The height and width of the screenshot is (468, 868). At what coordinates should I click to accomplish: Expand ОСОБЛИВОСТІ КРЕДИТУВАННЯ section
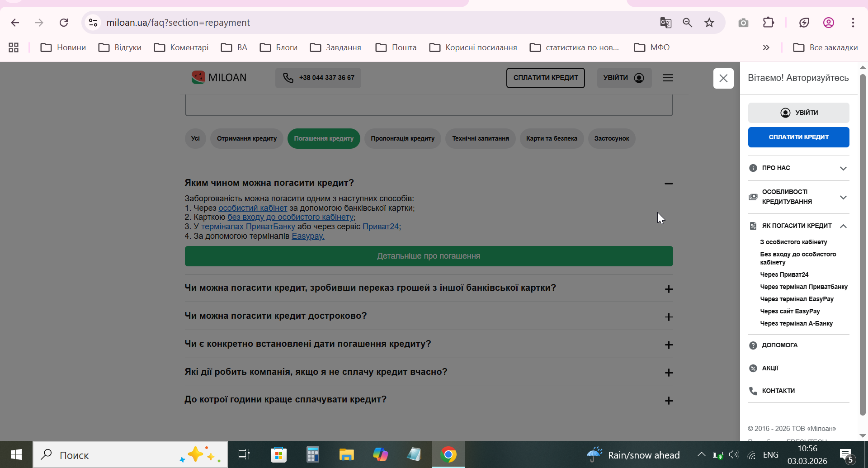click(799, 197)
